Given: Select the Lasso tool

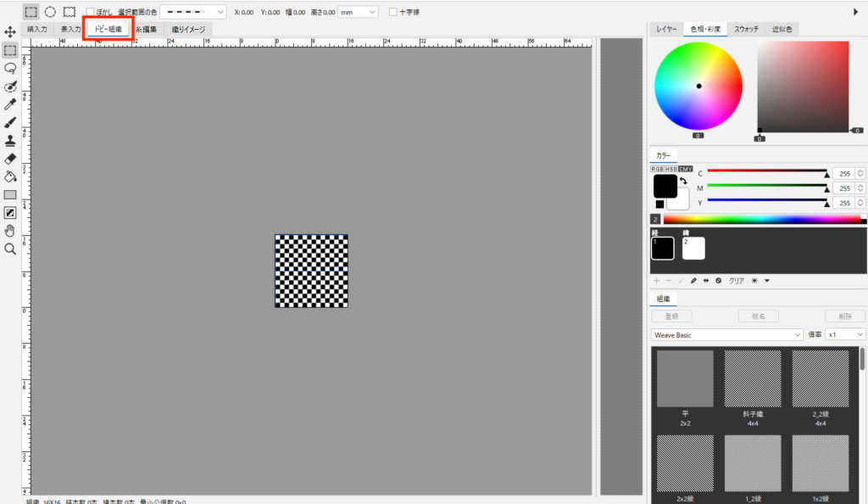Looking at the screenshot, I should tap(10, 68).
